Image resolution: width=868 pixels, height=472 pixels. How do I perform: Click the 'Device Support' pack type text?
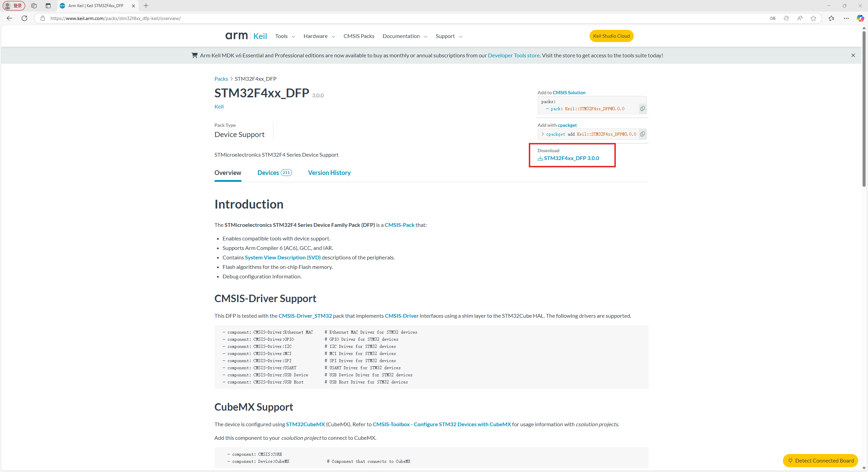click(239, 135)
